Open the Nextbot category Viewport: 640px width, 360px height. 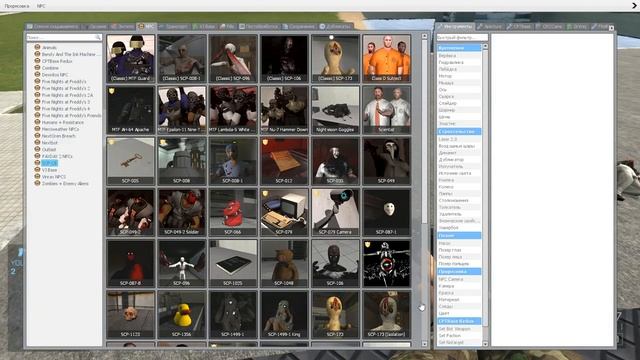(x=49, y=142)
